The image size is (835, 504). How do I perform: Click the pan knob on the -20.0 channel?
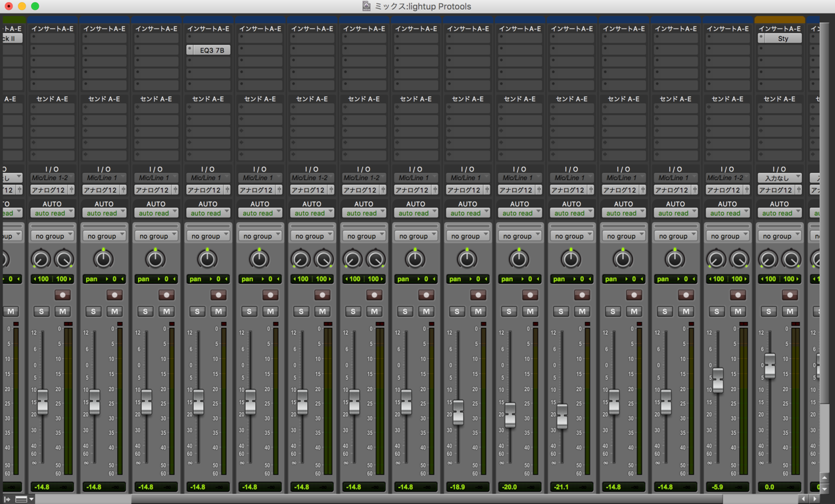pyautogui.click(x=519, y=259)
